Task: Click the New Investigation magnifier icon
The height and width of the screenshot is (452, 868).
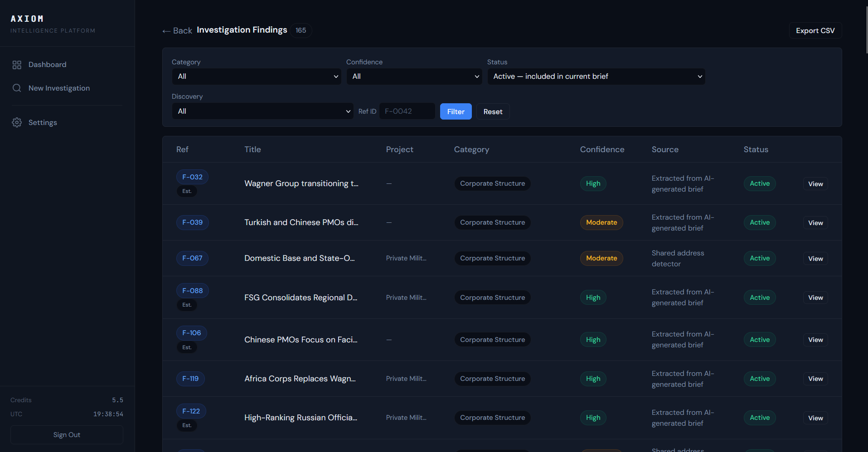Action: [17, 88]
